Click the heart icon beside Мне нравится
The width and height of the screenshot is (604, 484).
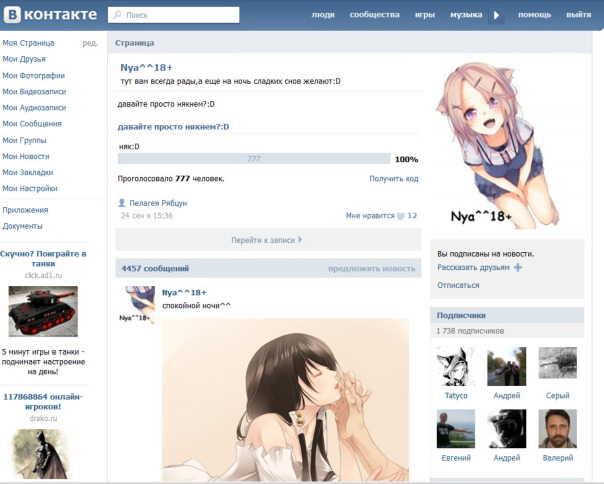400,216
